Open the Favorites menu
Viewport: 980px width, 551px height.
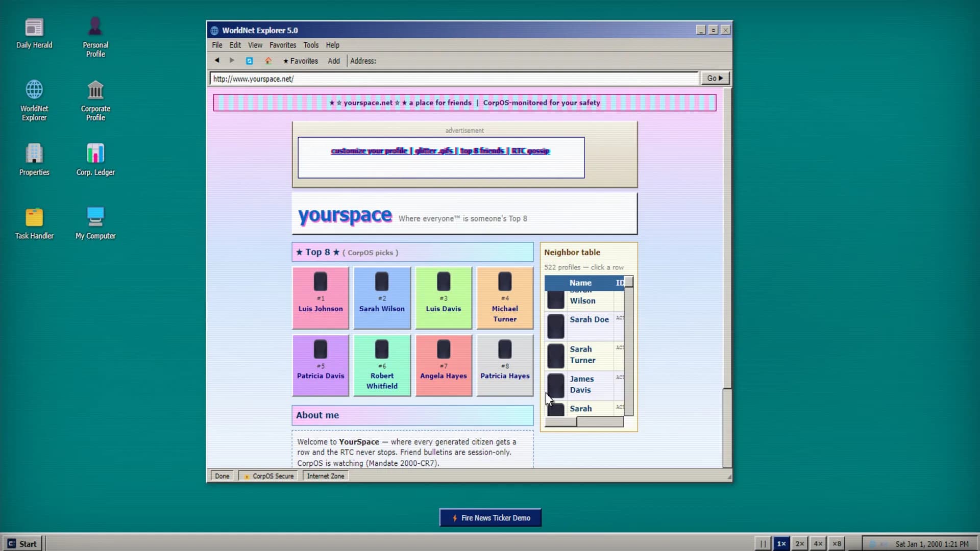pyautogui.click(x=283, y=45)
